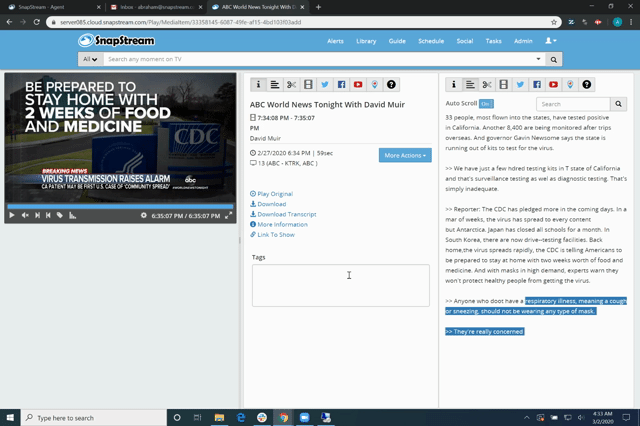The image size is (640, 426).
Task: Click transcript Search field
Action: pyautogui.click(x=573, y=104)
